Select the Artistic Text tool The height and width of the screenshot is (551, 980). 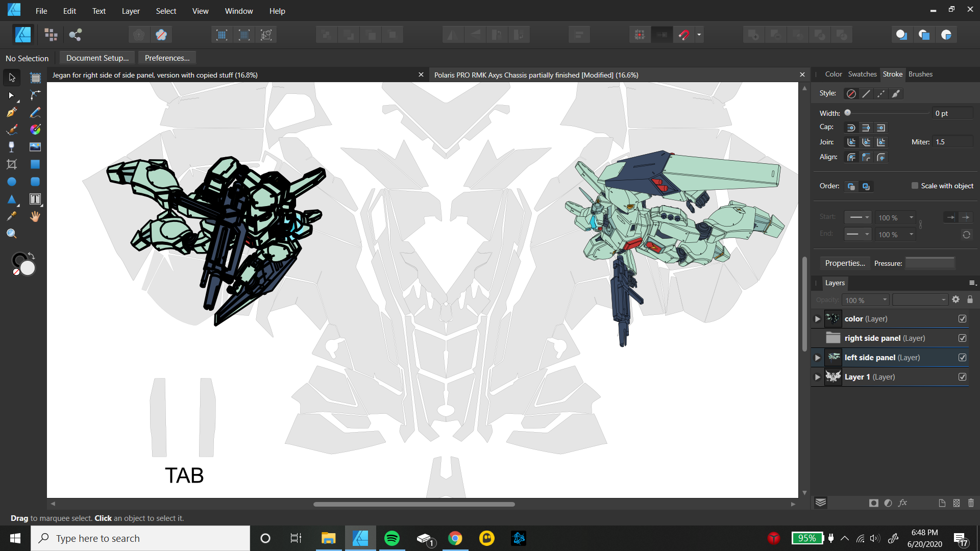pos(35,199)
